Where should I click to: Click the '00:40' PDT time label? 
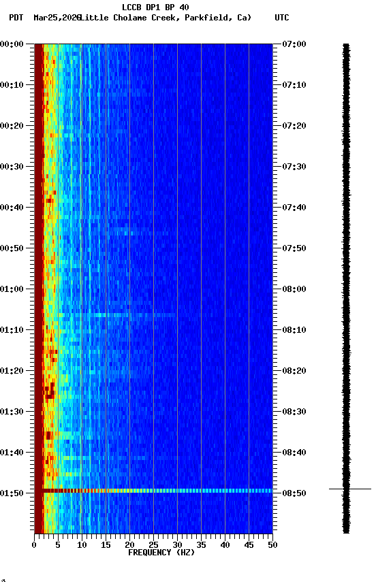point(12,208)
